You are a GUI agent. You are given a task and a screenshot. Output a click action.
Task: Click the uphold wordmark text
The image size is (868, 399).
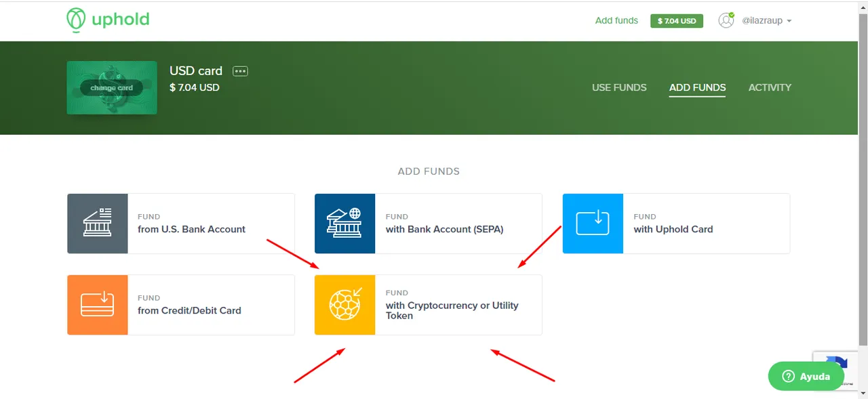tap(120, 20)
